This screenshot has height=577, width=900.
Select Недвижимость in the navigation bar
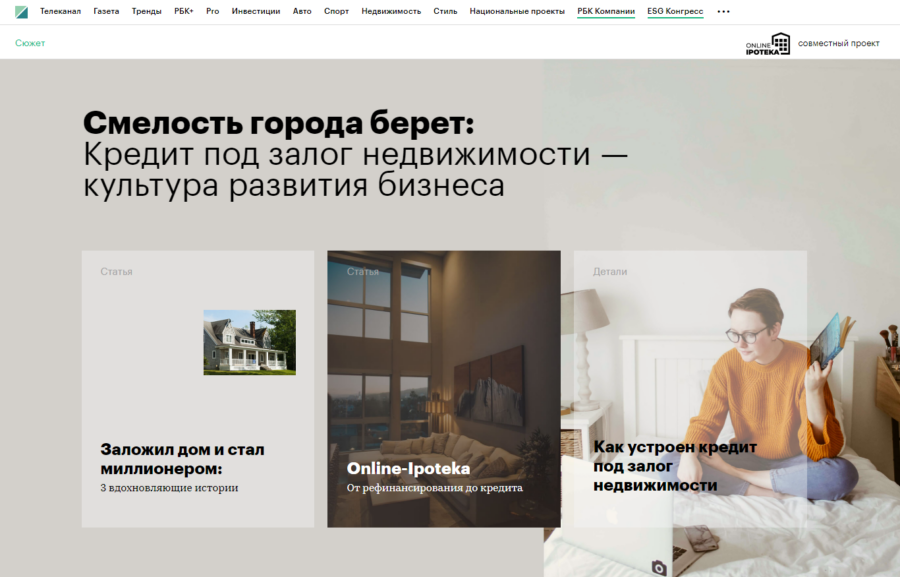[389, 11]
